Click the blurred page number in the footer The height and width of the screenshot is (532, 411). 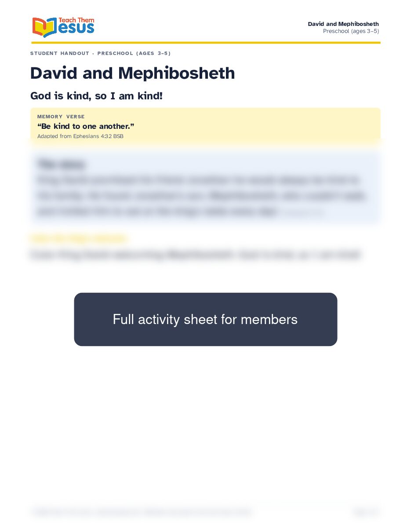[365, 512]
